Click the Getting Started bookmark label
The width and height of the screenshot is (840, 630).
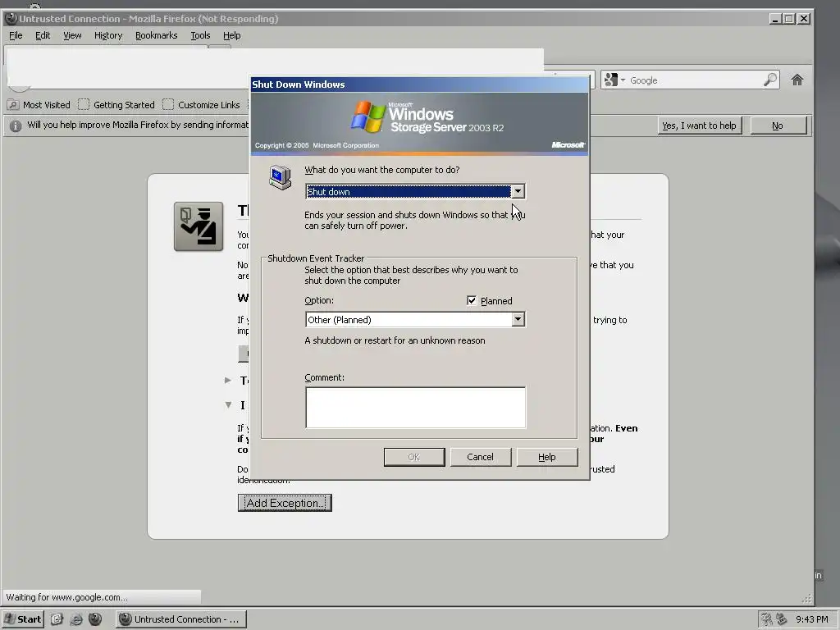click(x=125, y=105)
